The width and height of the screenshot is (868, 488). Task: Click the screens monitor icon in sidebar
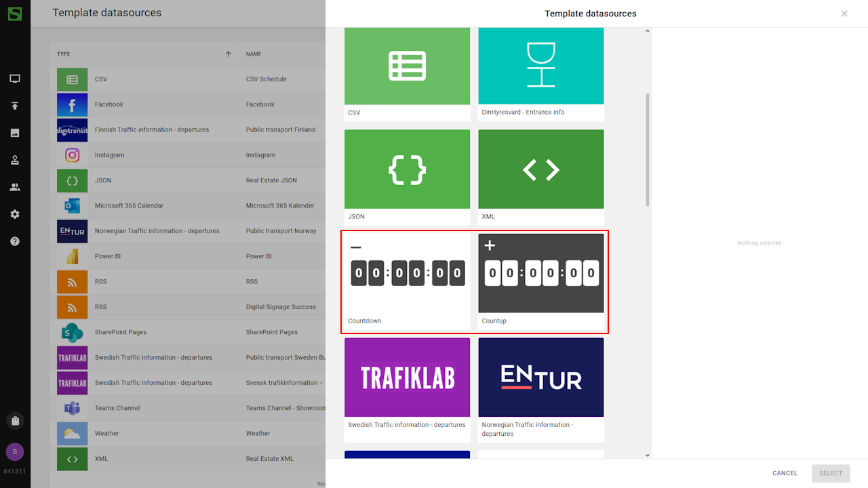click(15, 79)
